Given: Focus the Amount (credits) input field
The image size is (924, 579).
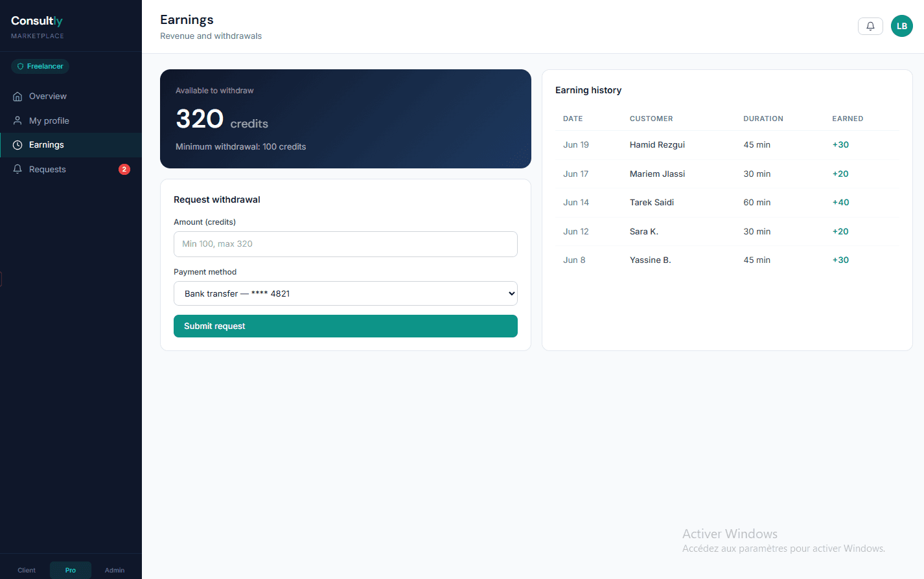Looking at the screenshot, I should 345,244.
